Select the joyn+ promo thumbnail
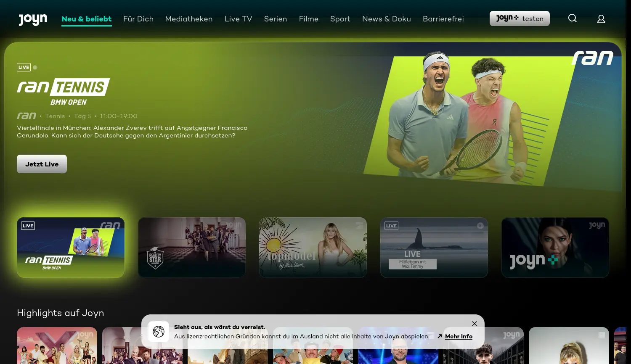The width and height of the screenshot is (631, 364). click(x=555, y=248)
